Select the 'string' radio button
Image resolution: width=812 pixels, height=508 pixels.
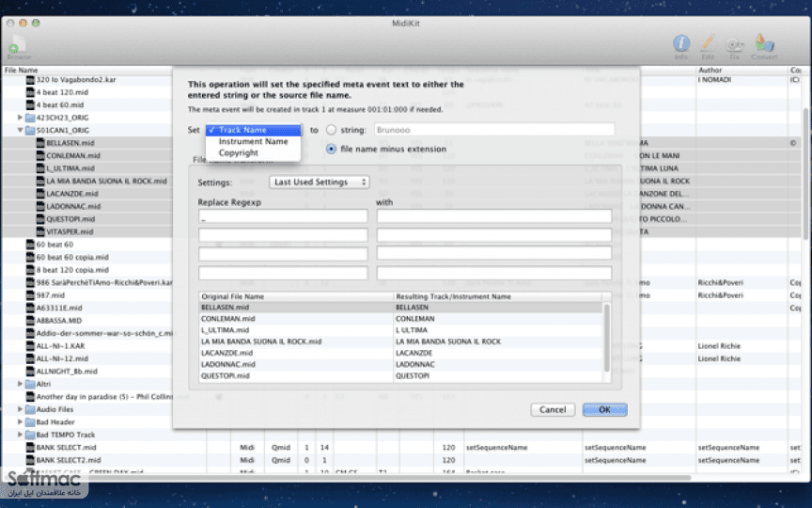(x=331, y=130)
